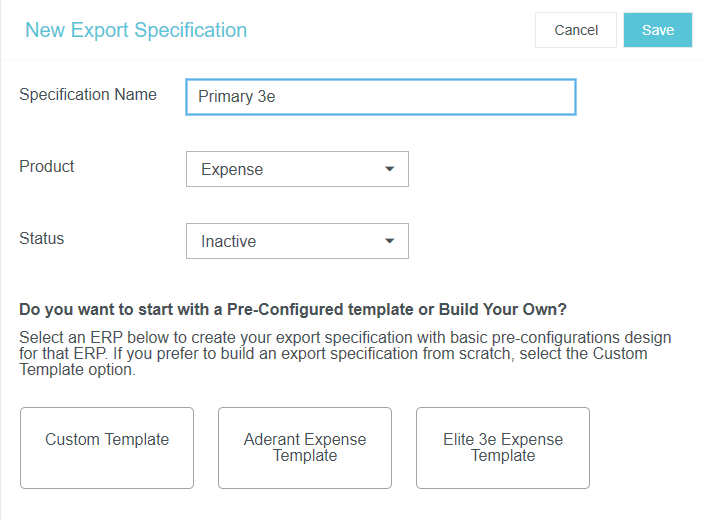Save the new export specification
Viewport: 702px width, 521px height.
[x=657, y=30]
